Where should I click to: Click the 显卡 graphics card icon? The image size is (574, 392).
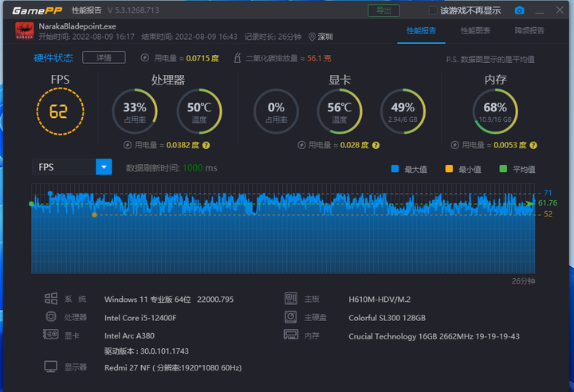(x=50, y=334)
